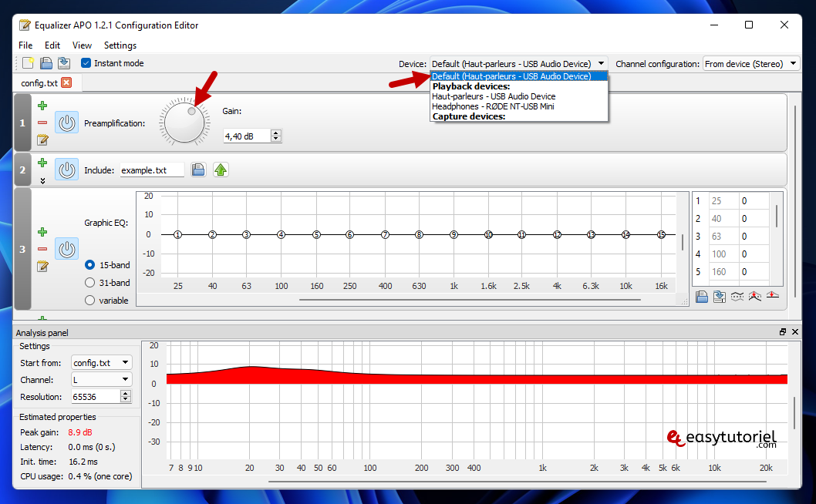Open the Settings menu
Image resolution: width=816 pixels, height=504 pixels.
(120, 45)
